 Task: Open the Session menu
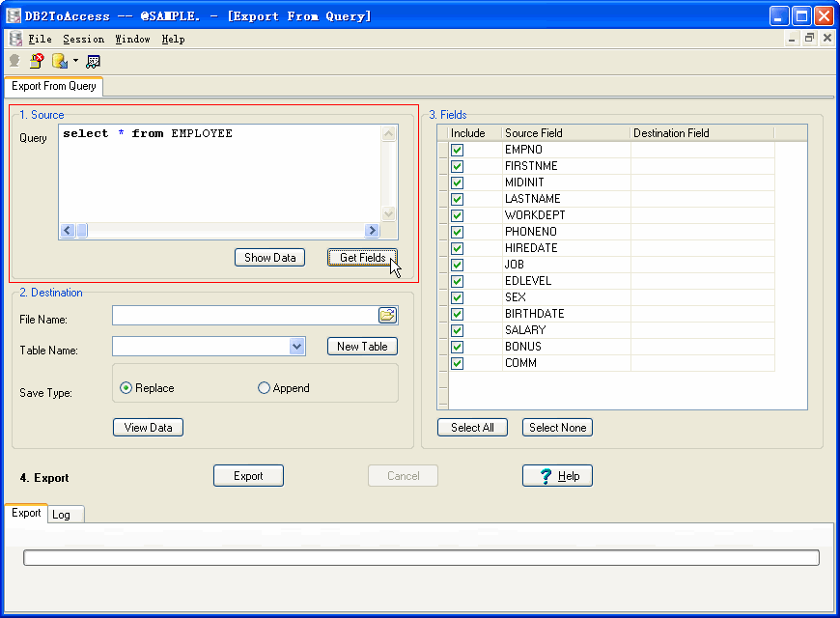tap(84, 40)
